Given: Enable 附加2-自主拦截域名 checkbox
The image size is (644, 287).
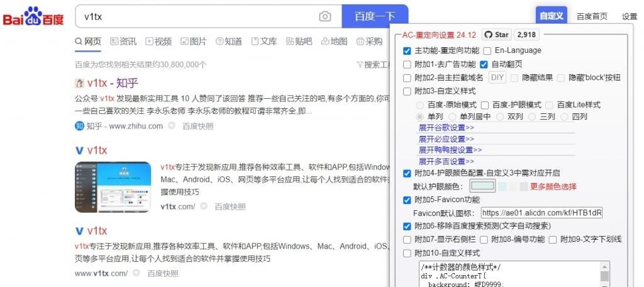Looking at the screenshot, I should point(407,77).
